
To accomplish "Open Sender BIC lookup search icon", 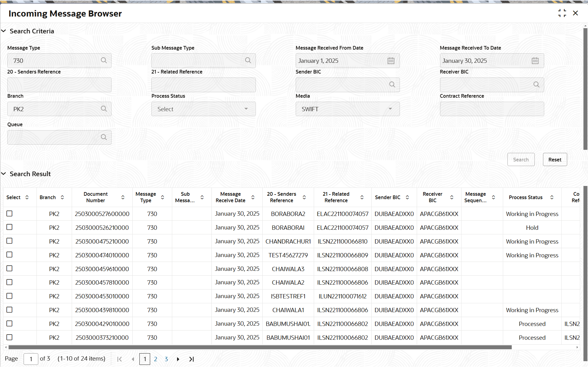I will click(392, 85).
